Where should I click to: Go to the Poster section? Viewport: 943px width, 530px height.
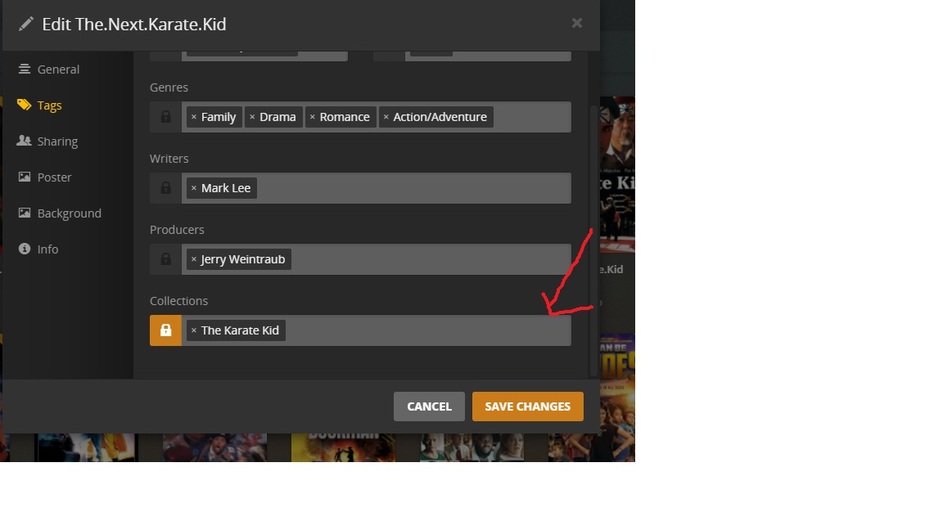click(x=54, y=177)
